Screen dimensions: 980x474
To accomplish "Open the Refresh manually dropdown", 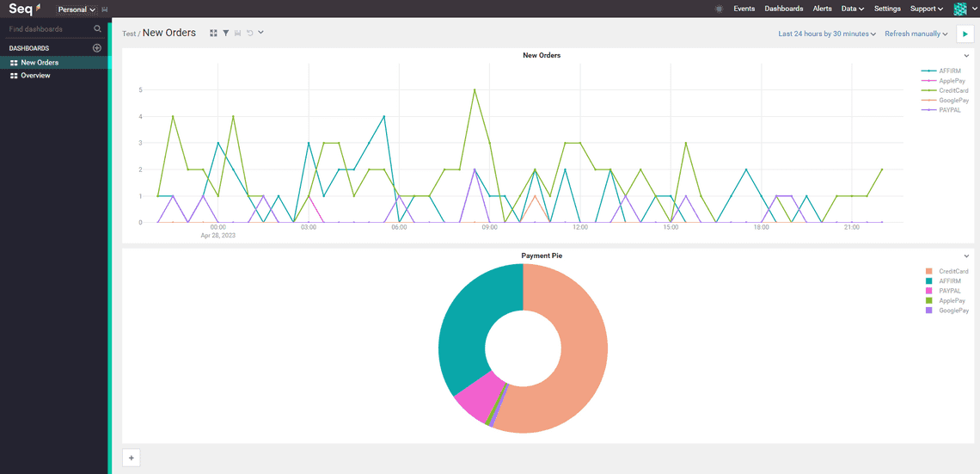I will (916, 34).
